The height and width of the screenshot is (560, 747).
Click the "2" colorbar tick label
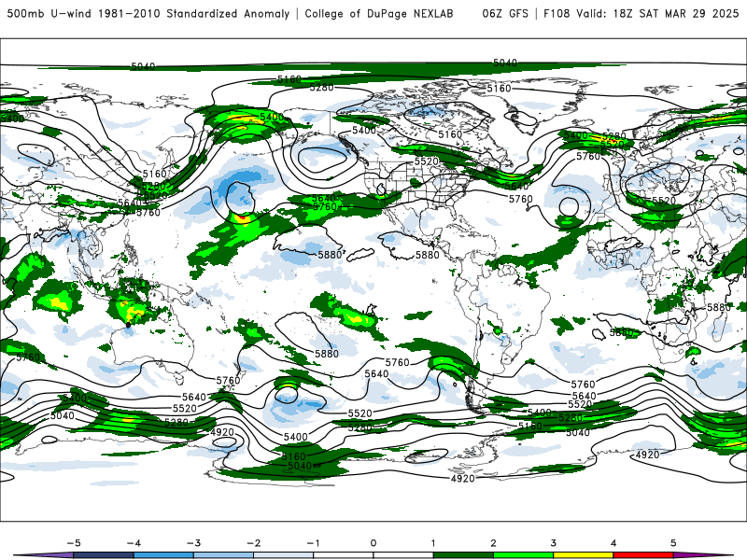(493, 543)
